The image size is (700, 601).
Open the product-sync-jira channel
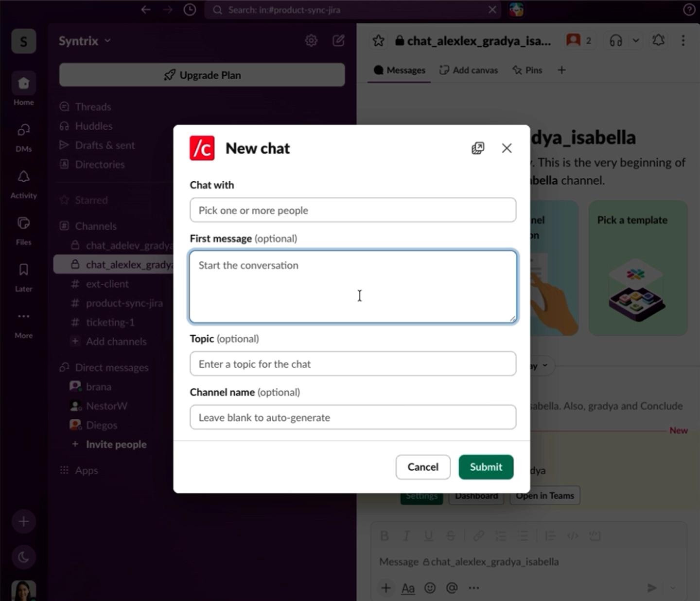124,303
